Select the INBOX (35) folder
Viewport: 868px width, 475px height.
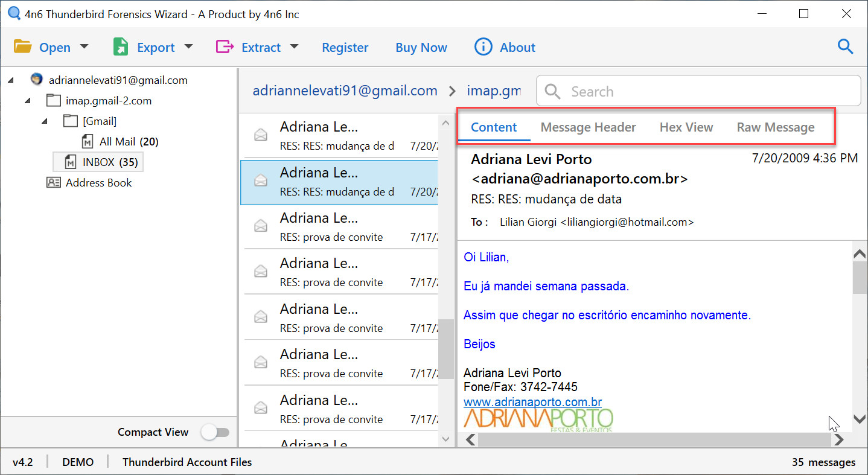[99, 162]
